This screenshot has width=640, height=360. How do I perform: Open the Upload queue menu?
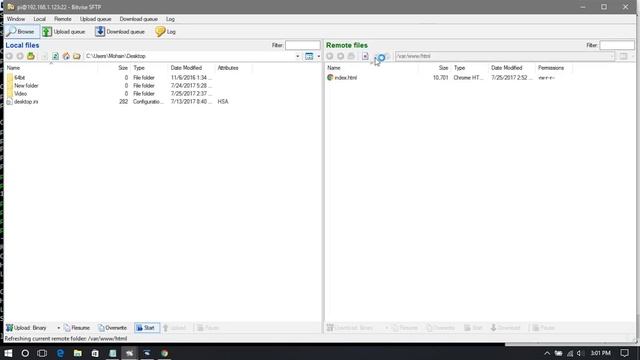pyautogui.click(x=96, y=19)
